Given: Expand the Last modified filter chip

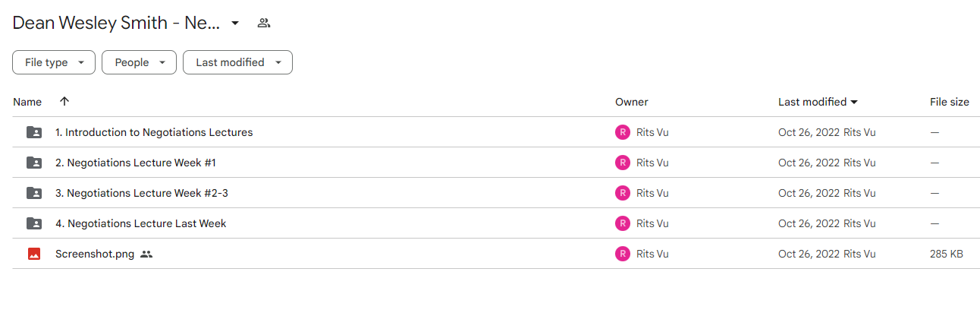Looking at the screenshot, I should (237, 62).
